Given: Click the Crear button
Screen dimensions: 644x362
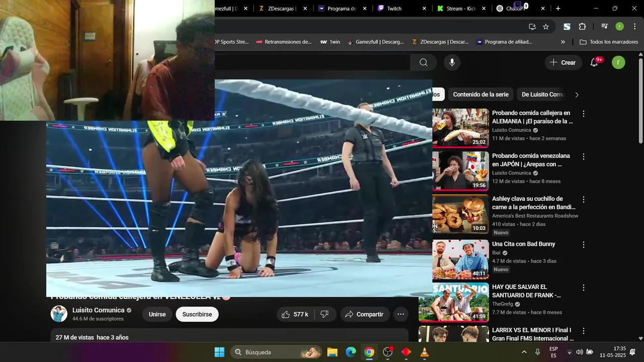Looking at the screenshot, I should [563, 62].
